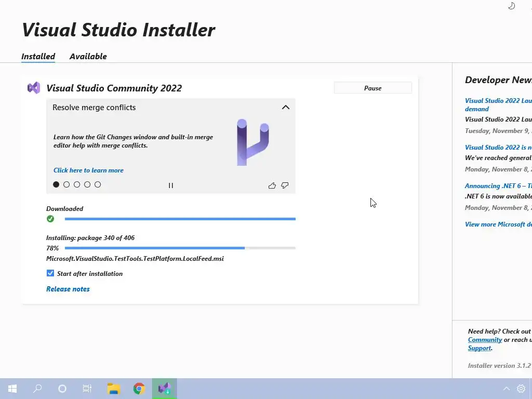Click 'Tuesday, November 9' date text
532x399 pixels.
coord(498,130)
